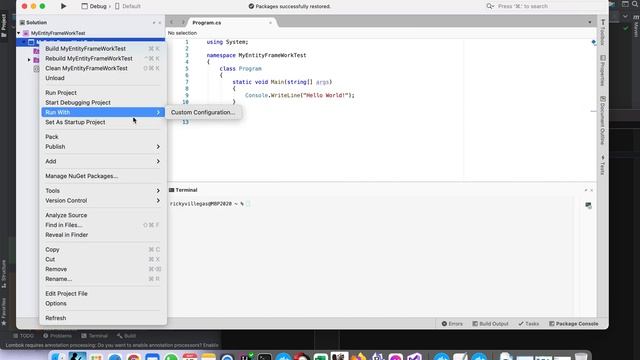The image size is (640, 360).
Task: Open Terminal tab in background IDE window
Action: point(94,336)
